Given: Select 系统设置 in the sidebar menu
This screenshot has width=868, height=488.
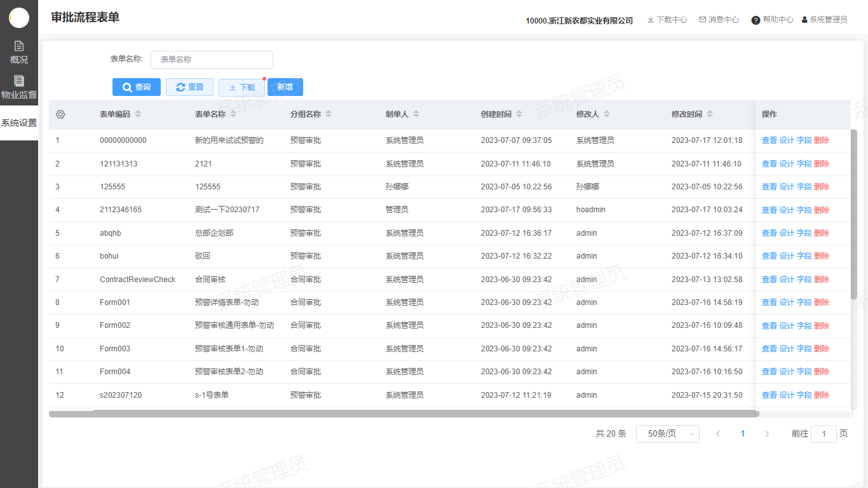Looking at the screenshot, I should 19,123.
